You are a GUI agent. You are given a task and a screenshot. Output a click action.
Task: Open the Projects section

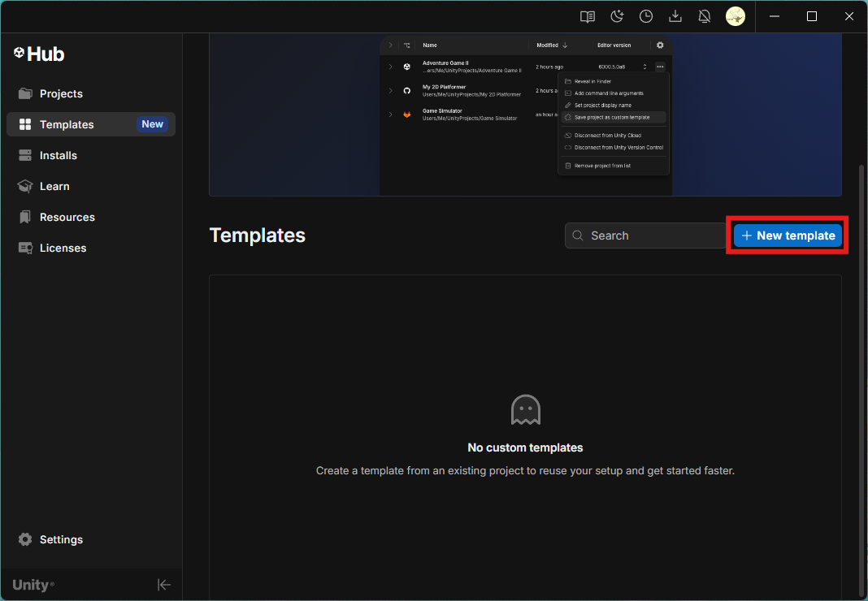click(91, 93)
